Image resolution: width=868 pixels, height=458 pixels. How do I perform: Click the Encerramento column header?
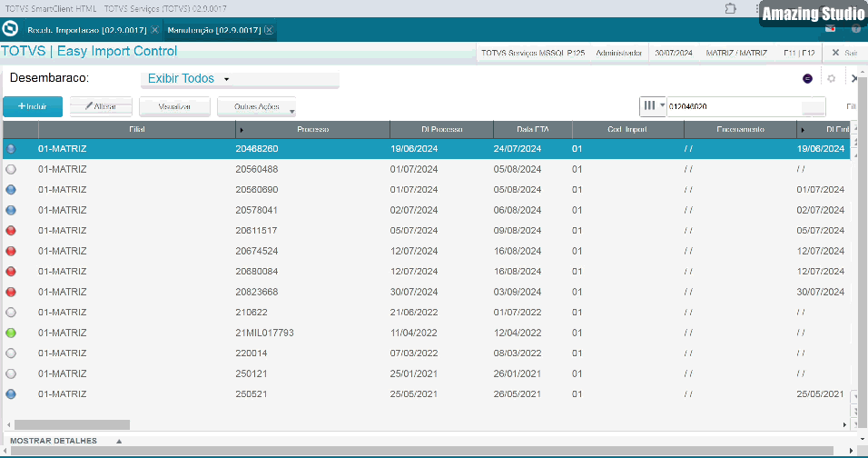tap(740, 130)
